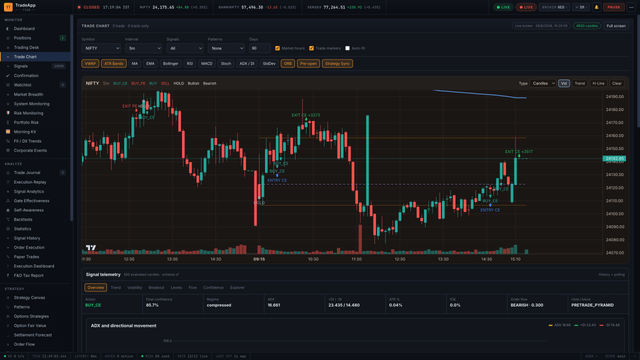Click the Bearish legend filter

[x=209, y=83]
